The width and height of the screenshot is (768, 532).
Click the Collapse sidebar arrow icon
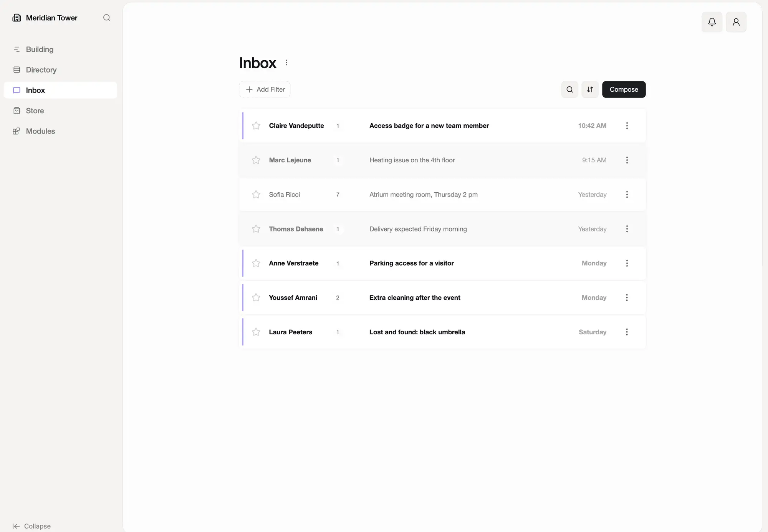point(16,526)
